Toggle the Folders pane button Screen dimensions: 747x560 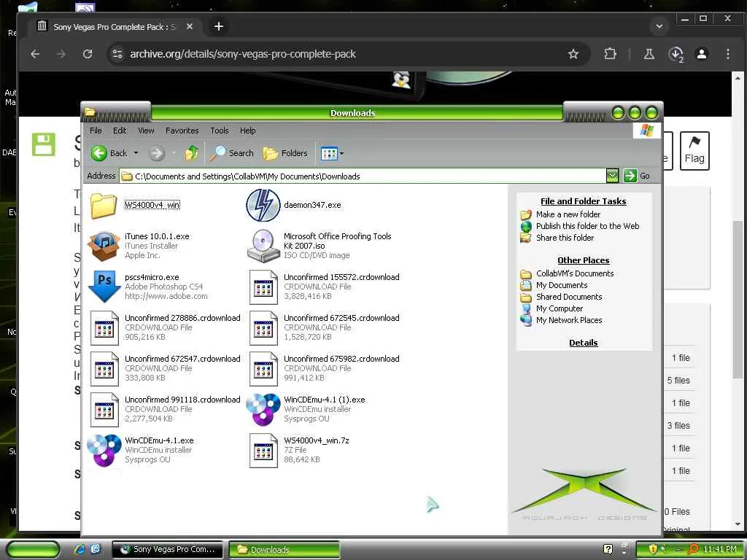285,153
